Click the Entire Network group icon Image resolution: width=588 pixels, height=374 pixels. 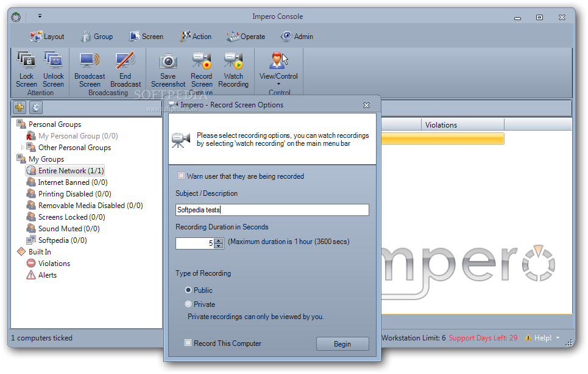[32, 170]
